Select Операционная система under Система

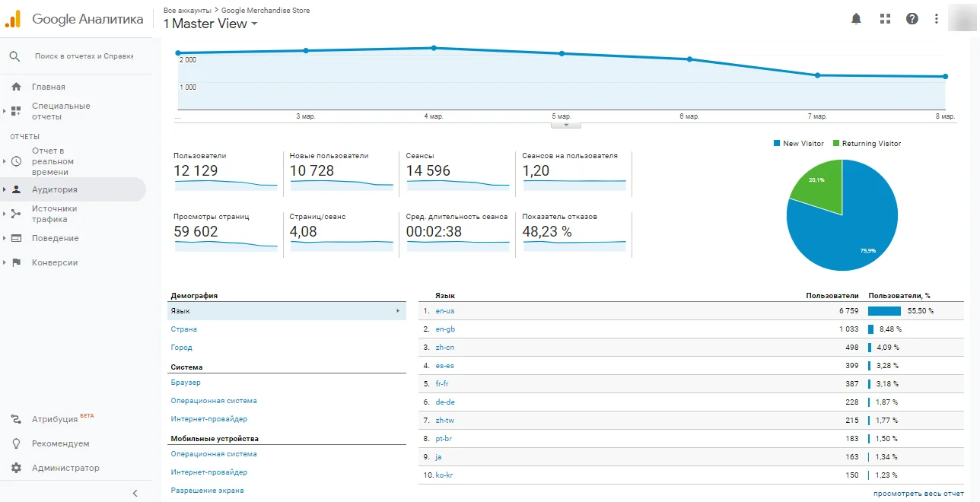point(214,401)
